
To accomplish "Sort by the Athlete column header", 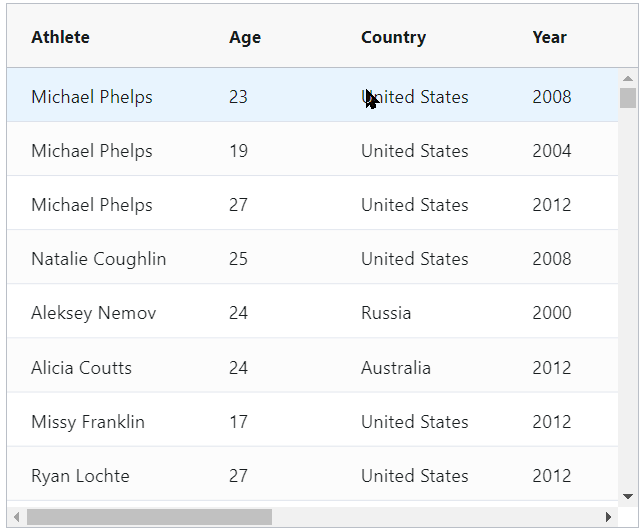I will coord(60,37).
